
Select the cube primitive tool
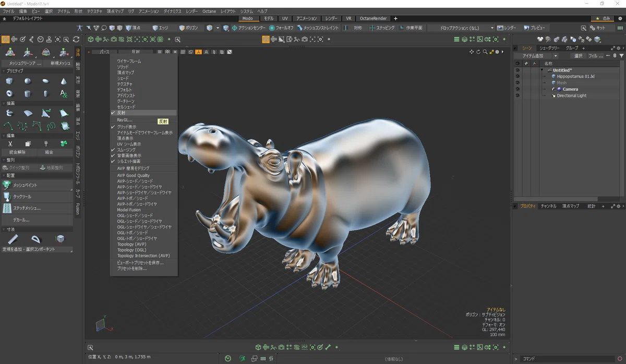(9, 81)
